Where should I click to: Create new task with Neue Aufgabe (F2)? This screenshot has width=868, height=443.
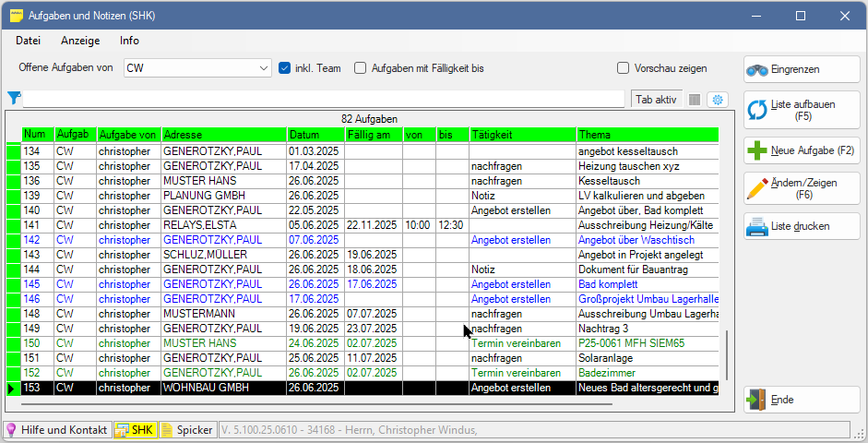tap(801, 150)
